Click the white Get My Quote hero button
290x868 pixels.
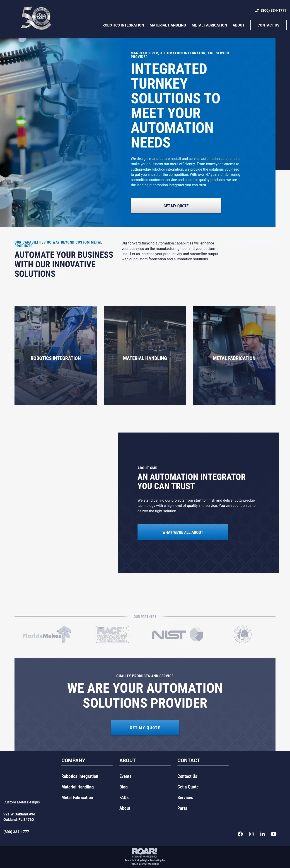[176, 206]
